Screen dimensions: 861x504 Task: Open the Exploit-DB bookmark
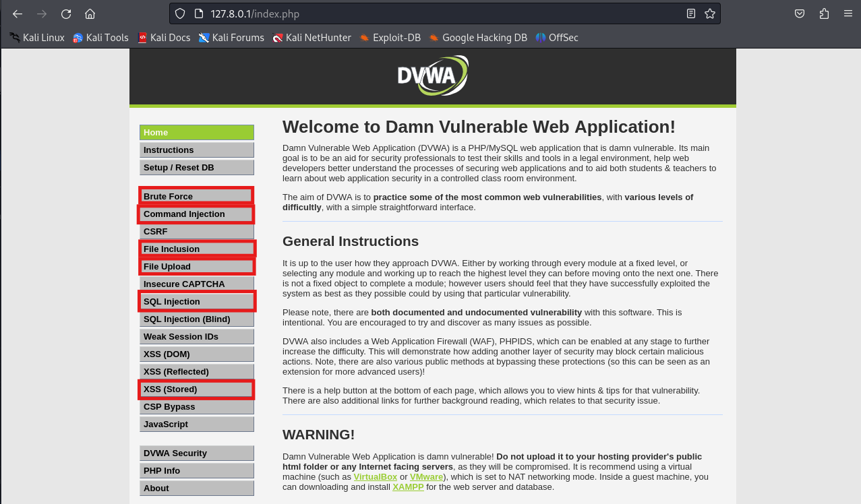(x=390, y=38)
